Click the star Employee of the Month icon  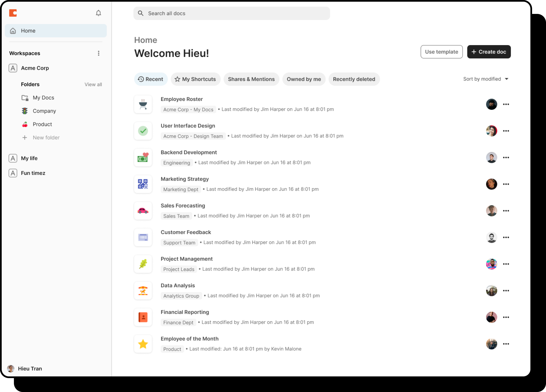click(x=143, y=344)
